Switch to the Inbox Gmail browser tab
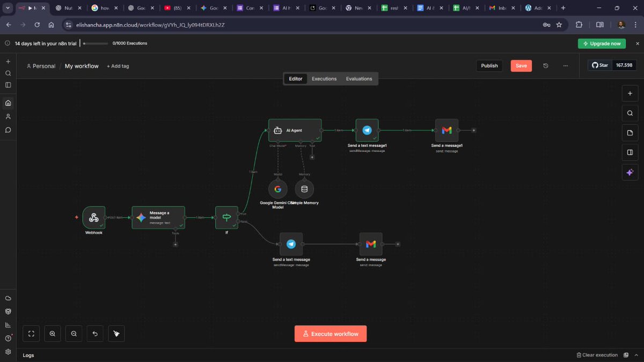 502,8
